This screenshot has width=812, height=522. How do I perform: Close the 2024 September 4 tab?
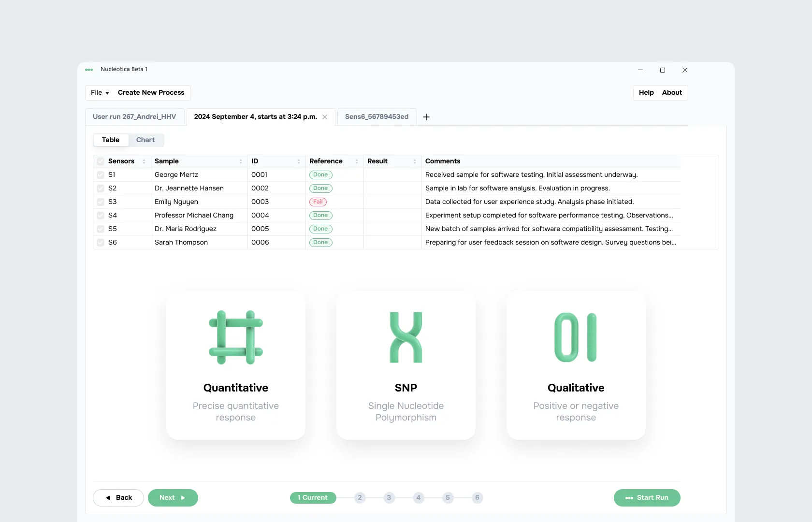tap(325, 117)
